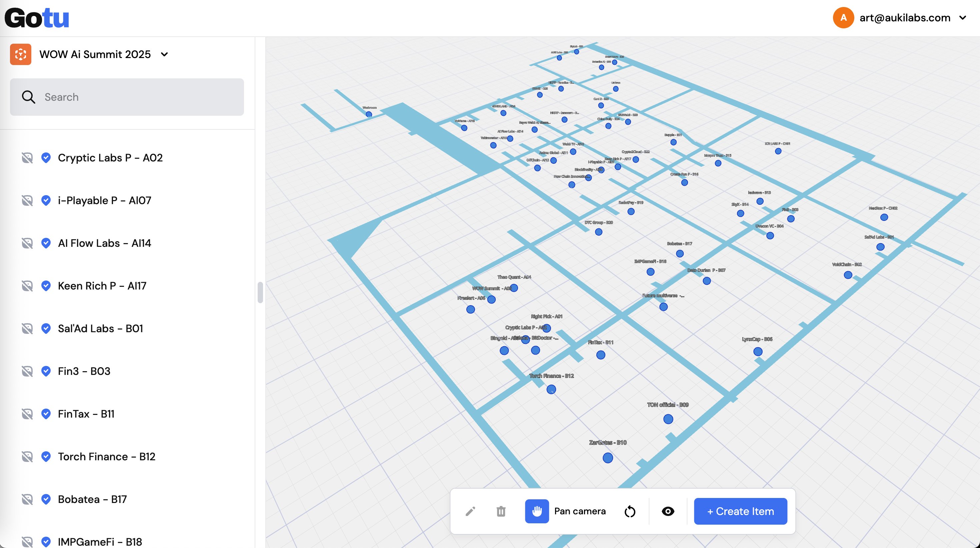This screenshot has width=980, height=548.
Task: Click the rotate camera icon
Action: (x=630, y=511)
